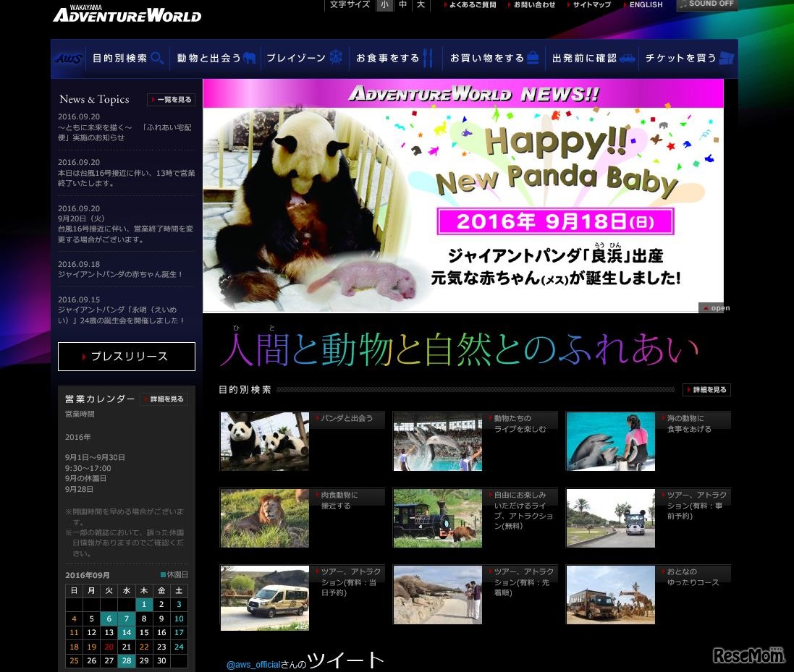Screen dimensions: 794x672
Task: Click the utensils icon on お食事をする menu
Action: tap(427, 59)
